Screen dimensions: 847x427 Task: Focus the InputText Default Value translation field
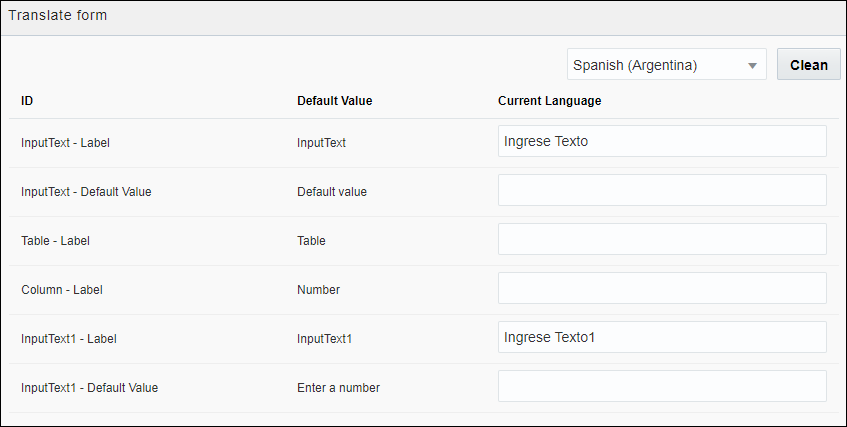(662, 190)
